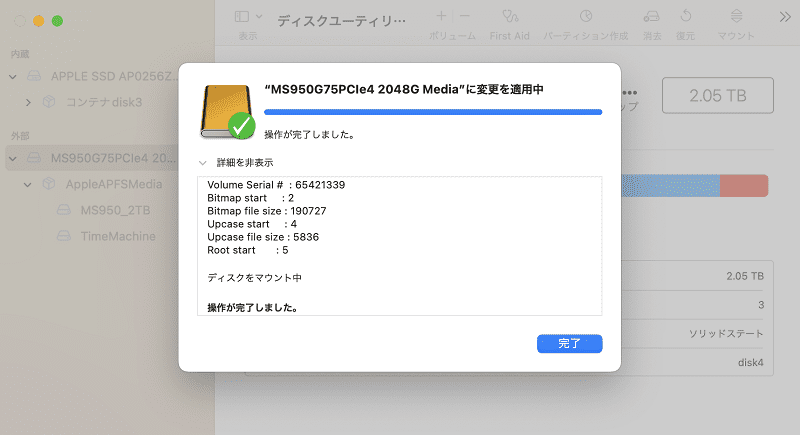Click the TimeMachine volume drive icon
Viewport: 800px width, 435px height.
pyautogui.click(x=64, y=236)
